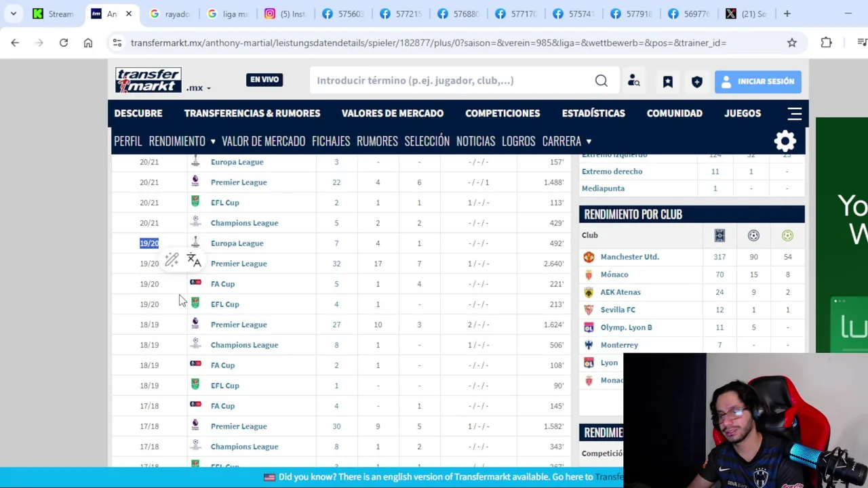Switch to the LOGROS tab
This screenshot has width=868, height=488.
519,141
